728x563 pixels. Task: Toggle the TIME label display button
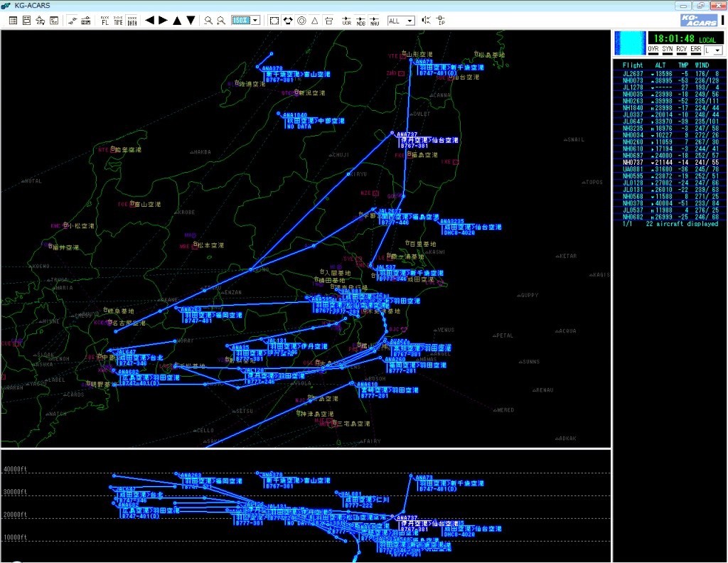[119, 21]
